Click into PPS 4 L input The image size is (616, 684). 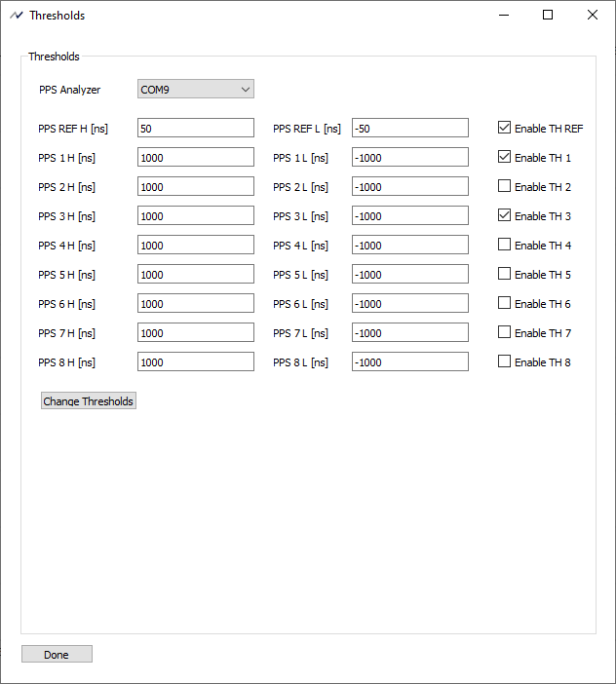tap(410, 245)
